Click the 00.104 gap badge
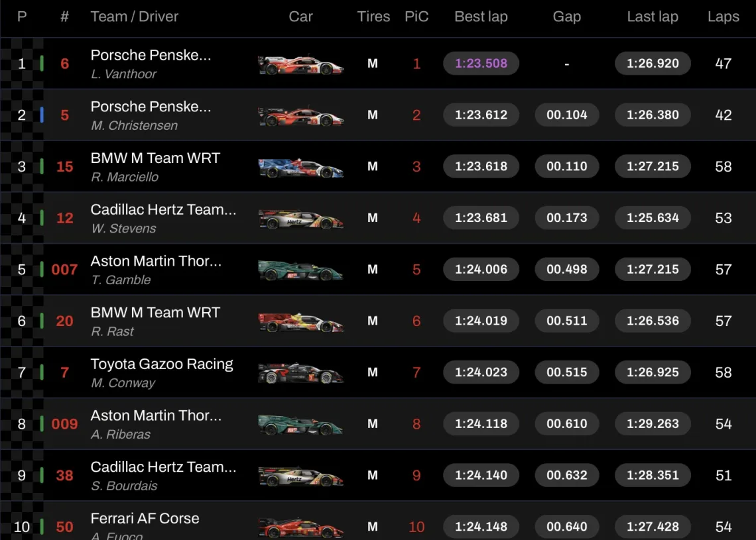This screenshot has width=756, height=540. point(566,115)
